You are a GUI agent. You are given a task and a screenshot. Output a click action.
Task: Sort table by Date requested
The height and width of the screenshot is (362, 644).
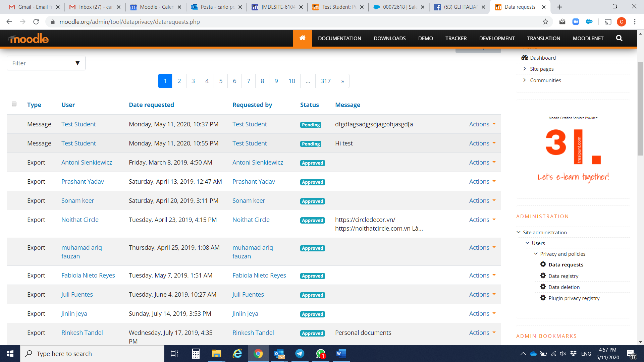[x=151, y=105]
